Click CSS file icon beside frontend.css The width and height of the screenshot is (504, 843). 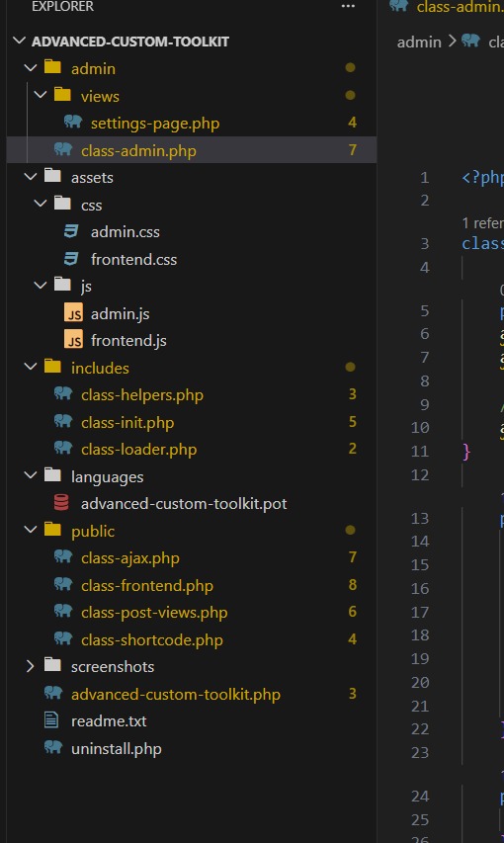tap(71, 259)
